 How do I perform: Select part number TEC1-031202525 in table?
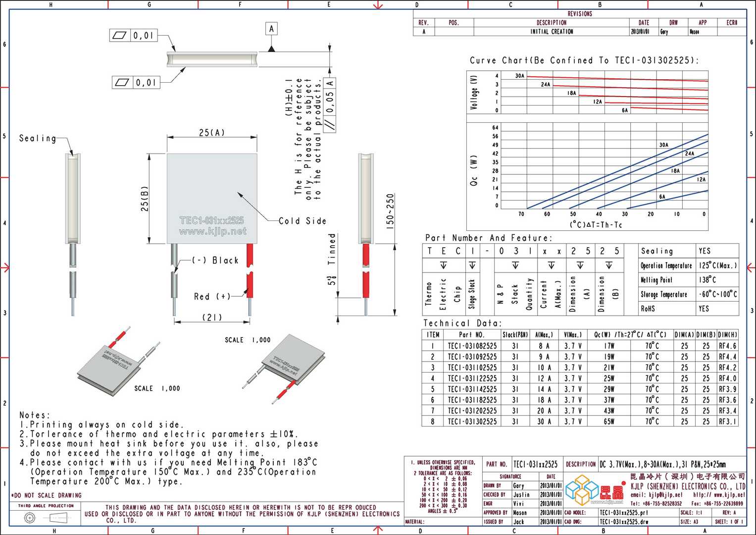pos(472,411)
